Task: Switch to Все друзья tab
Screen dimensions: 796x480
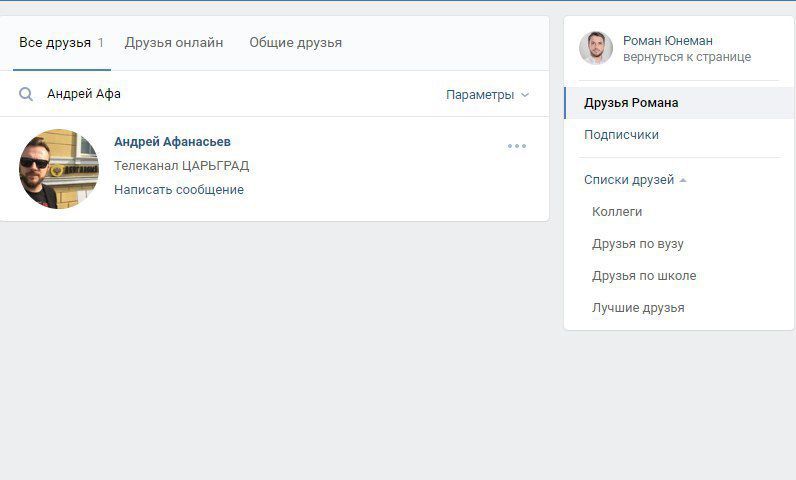Action: (61, 43)
